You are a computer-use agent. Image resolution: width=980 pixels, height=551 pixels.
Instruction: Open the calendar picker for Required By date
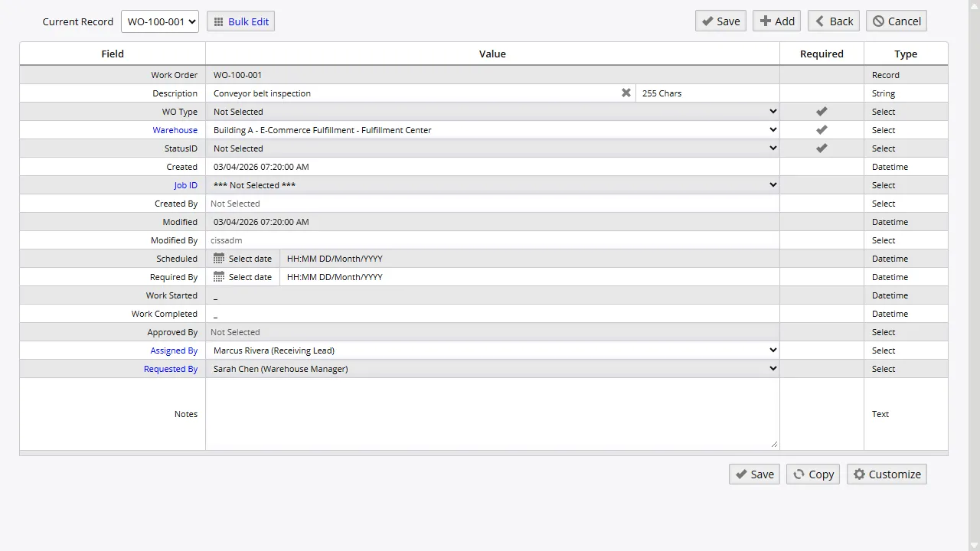tap(219, 277)
